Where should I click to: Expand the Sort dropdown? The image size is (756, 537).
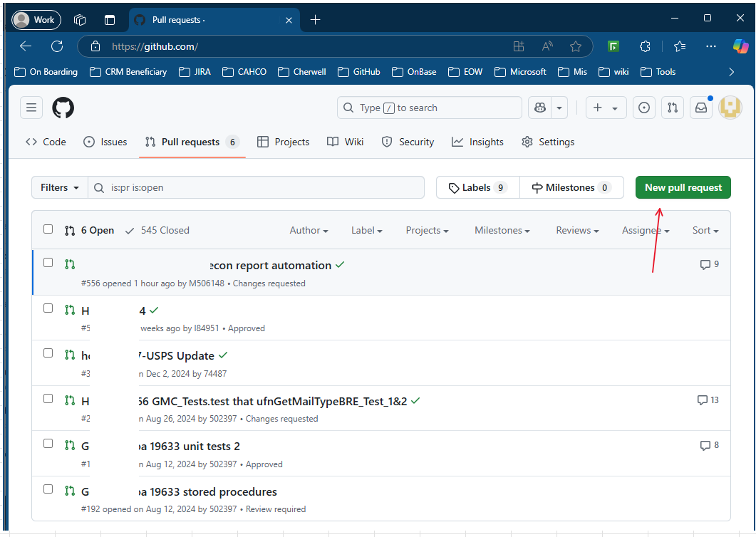705,230
